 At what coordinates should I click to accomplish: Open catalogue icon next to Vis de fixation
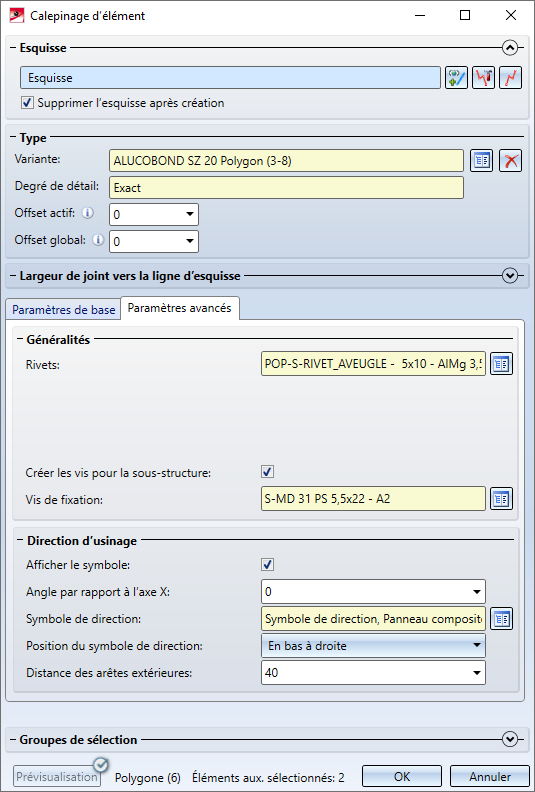point(501,499)
